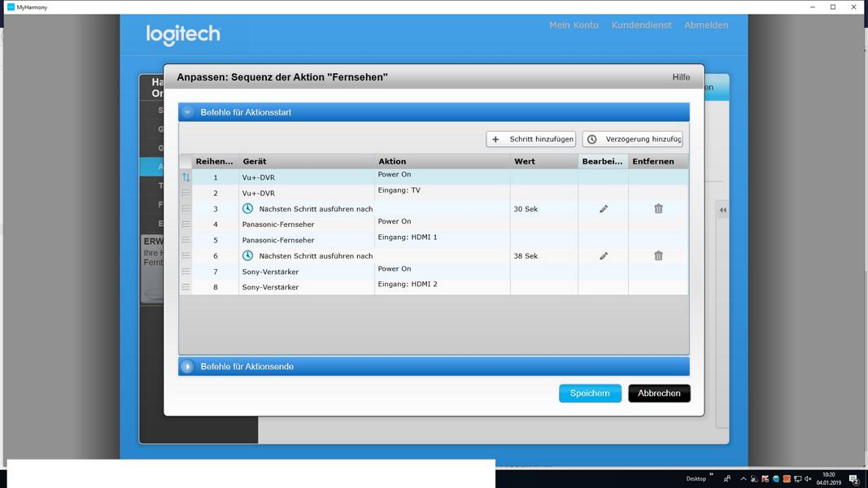Add a step with Schritt hinzufügen
This screenshot has height=488, width=868.
pos(531,139)
